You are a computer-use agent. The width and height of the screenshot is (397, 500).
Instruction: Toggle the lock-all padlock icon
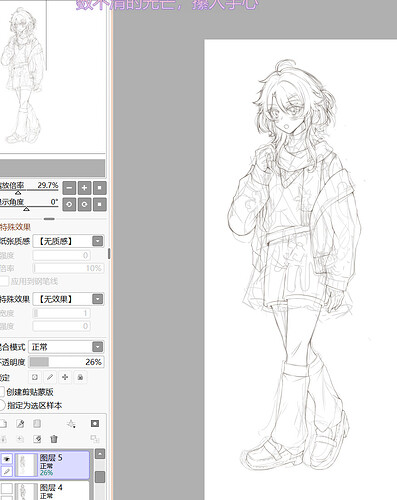(80, 377)
